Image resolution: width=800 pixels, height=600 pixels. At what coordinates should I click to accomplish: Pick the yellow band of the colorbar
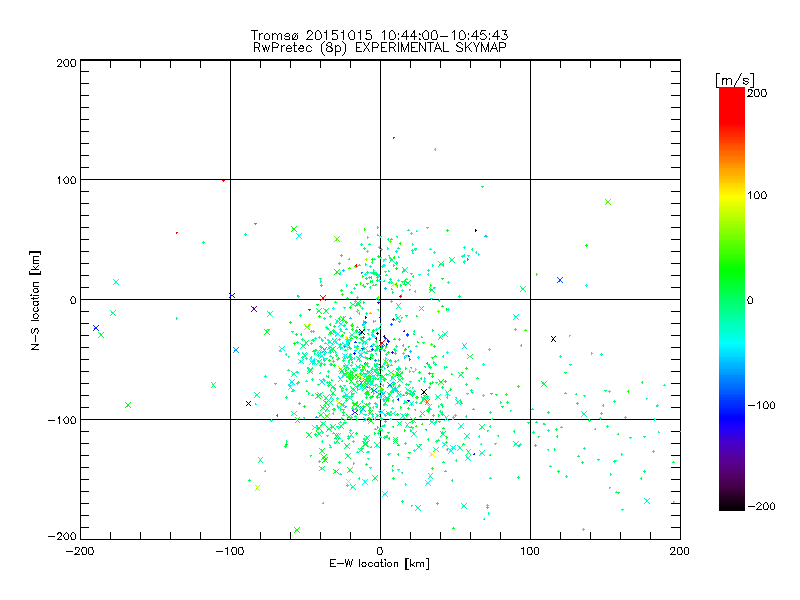pos(732,196)
